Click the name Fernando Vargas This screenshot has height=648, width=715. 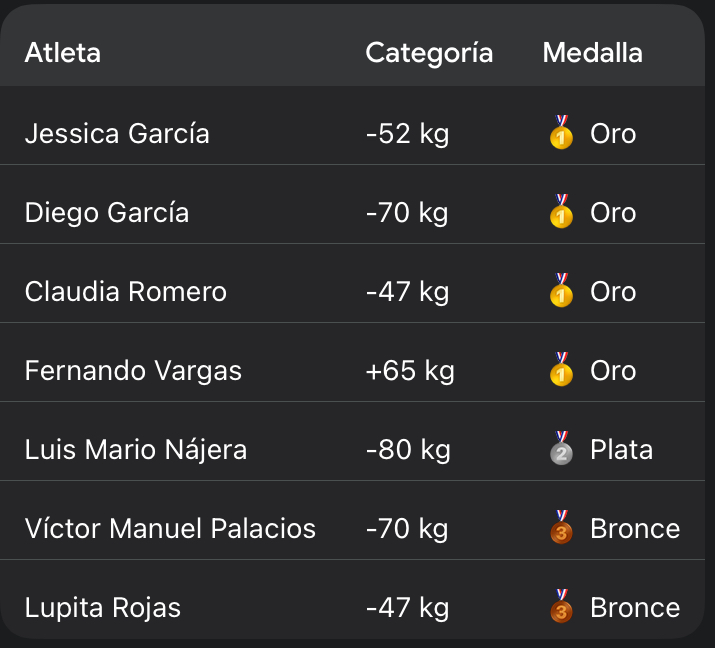tap(133, 371)
